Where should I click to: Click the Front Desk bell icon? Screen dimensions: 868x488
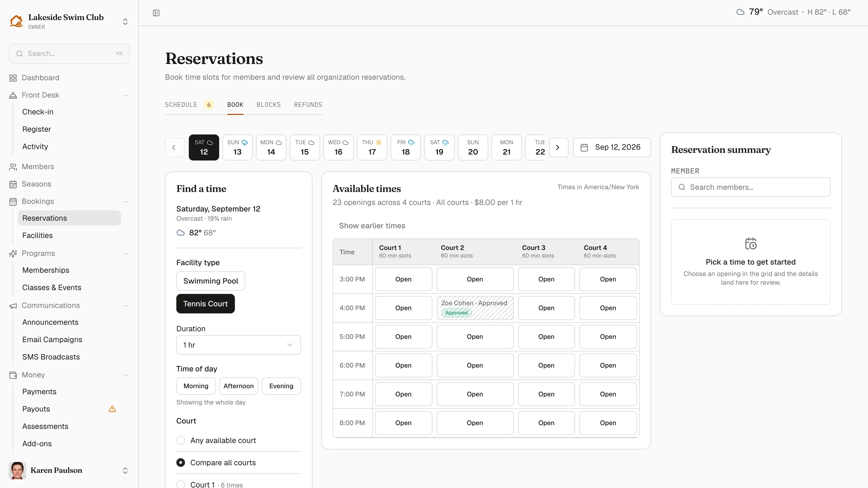(x=13, y=95)
